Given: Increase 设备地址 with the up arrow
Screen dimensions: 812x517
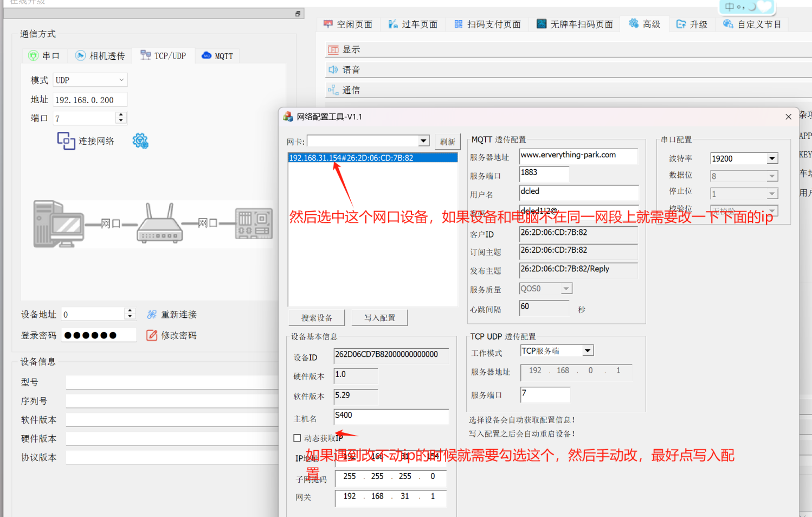Looking at the screenshot, I should (129, 311).
